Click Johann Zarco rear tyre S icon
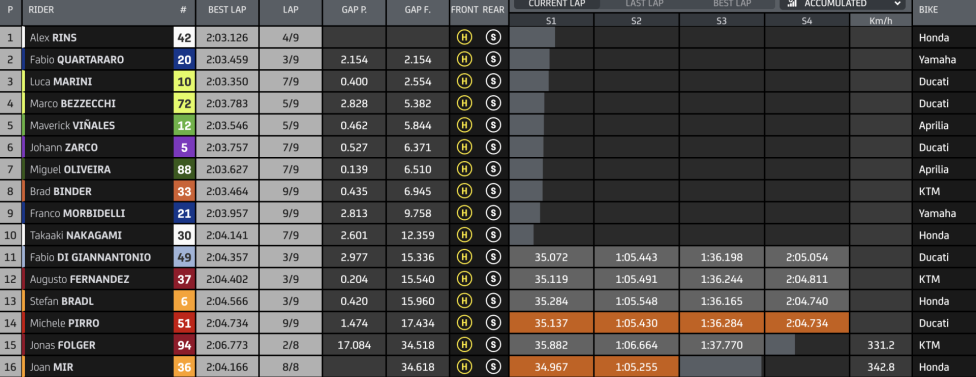 pyautogui.click(x=494, y=147)
